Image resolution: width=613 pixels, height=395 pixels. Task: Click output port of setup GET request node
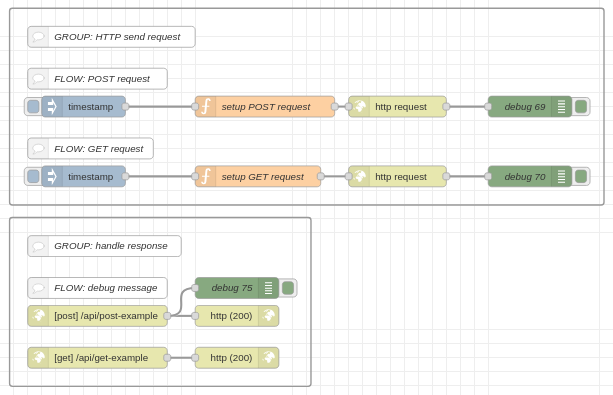point(321,177)
